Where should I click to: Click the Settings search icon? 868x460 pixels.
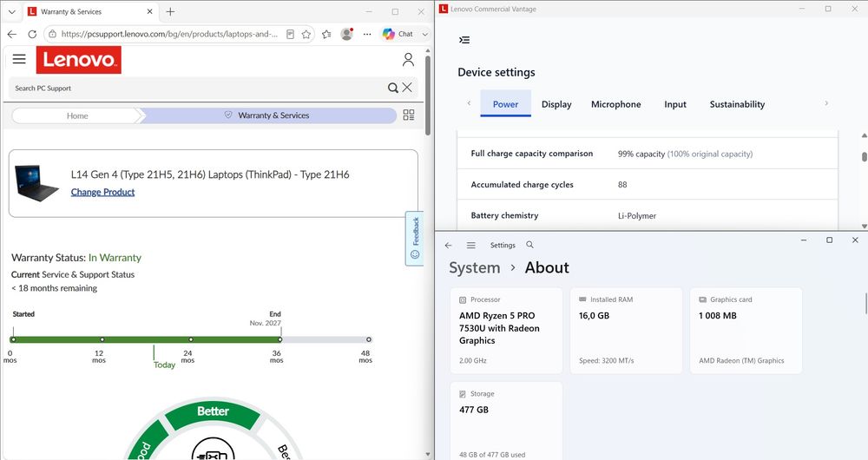[529, 245]
